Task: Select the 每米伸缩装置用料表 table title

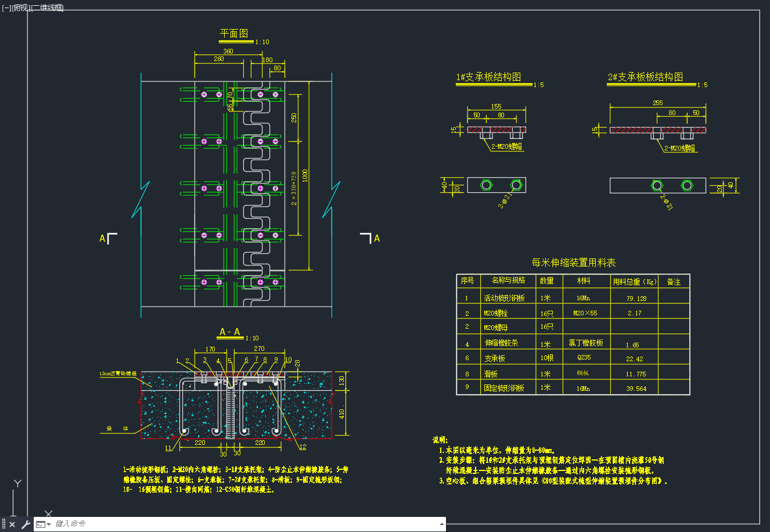Action: (573, 263)
